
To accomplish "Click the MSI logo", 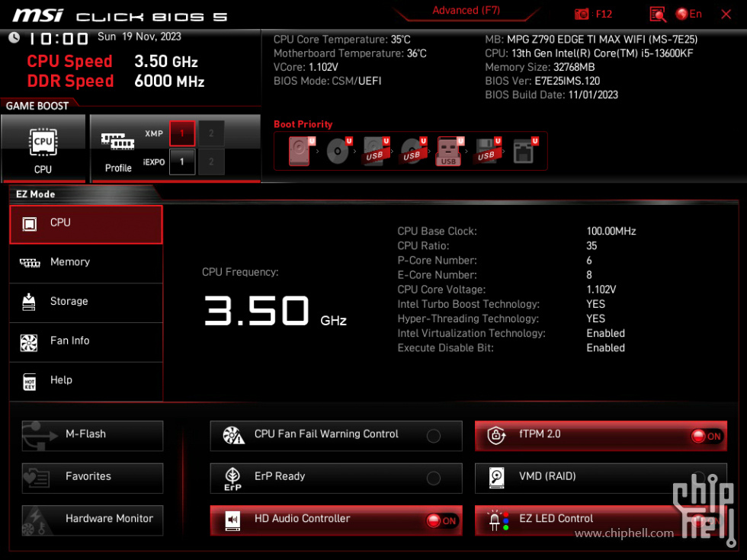I will [38, 16].
